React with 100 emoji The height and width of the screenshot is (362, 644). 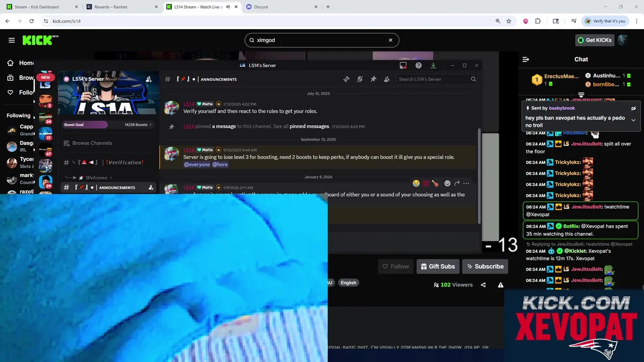(x=426, y=184)
